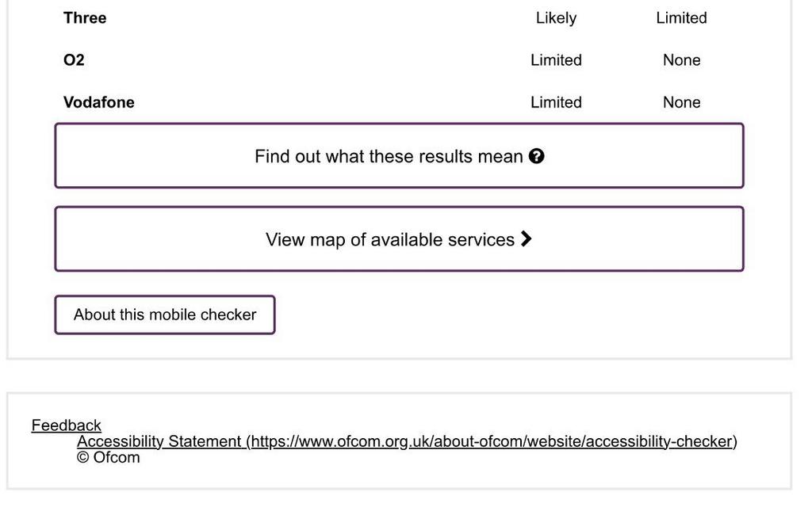The width and height of the screenshot is (812, 511).
Task: Click O2's None coverage result
Action: pyautogui.click(x=681, y=60)
